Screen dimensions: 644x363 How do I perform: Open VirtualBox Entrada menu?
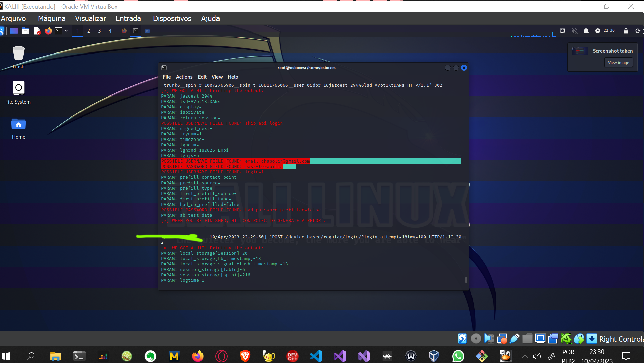pyautogui.click(x=128, y=19)
